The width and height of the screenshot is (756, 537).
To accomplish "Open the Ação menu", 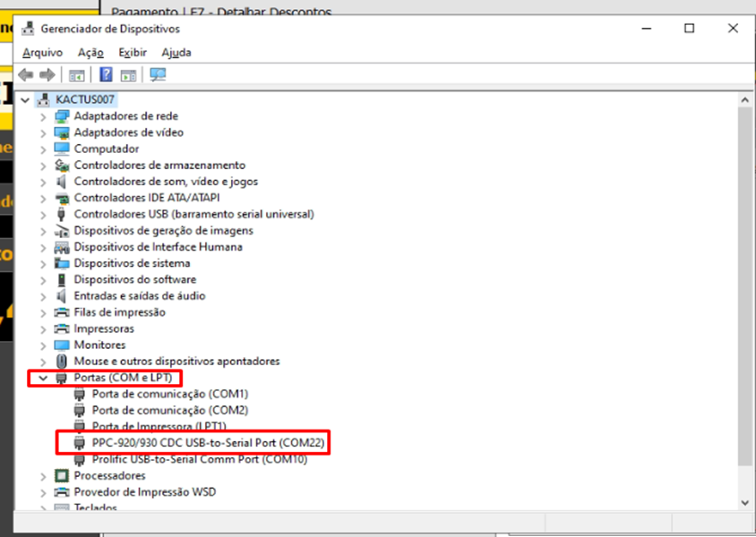I will click(90, 53).
